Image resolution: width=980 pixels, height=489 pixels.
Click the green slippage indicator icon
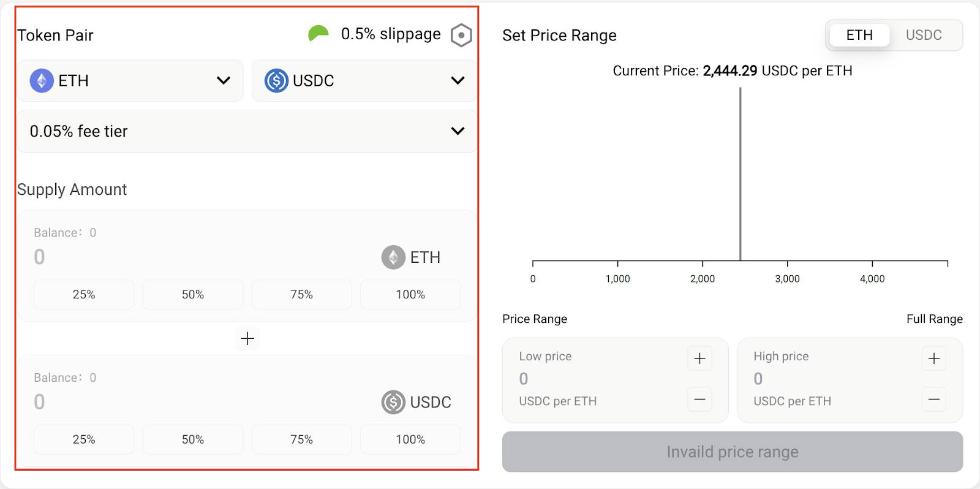click(318, 34)
